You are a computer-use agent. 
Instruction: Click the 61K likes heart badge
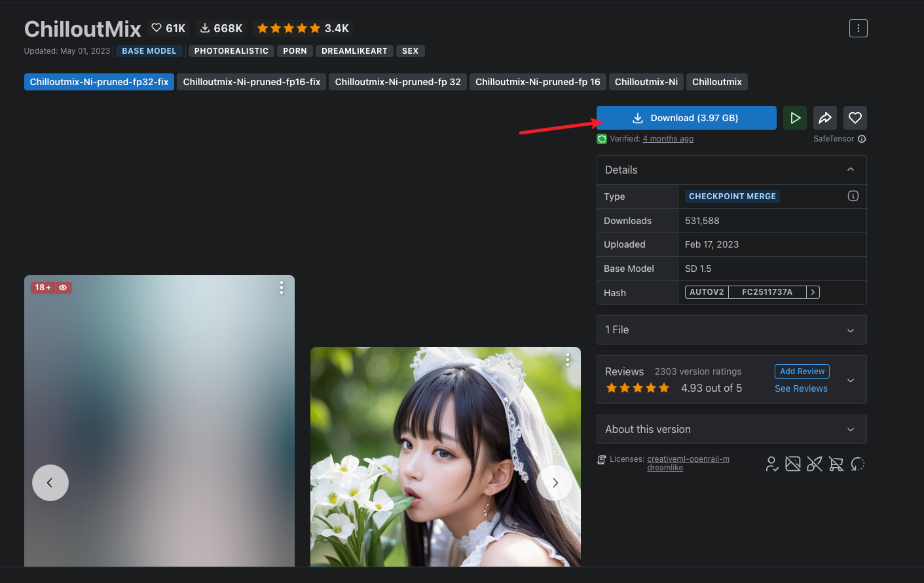[x=169, y=28]
